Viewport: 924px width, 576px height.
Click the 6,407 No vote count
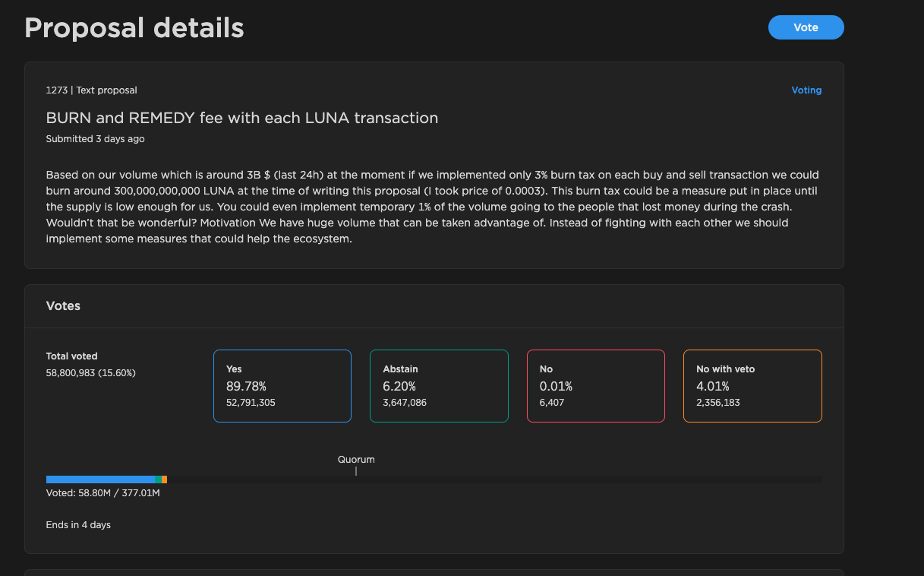(x=552, y=403)
